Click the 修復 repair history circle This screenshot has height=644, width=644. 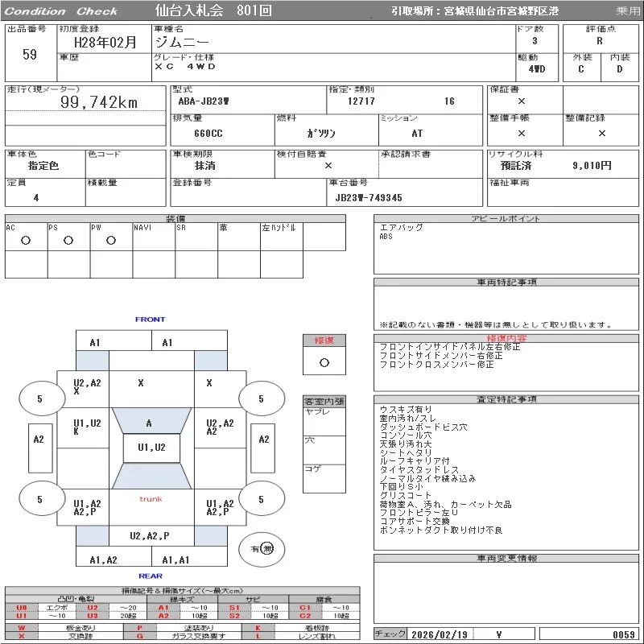point(324,362)
